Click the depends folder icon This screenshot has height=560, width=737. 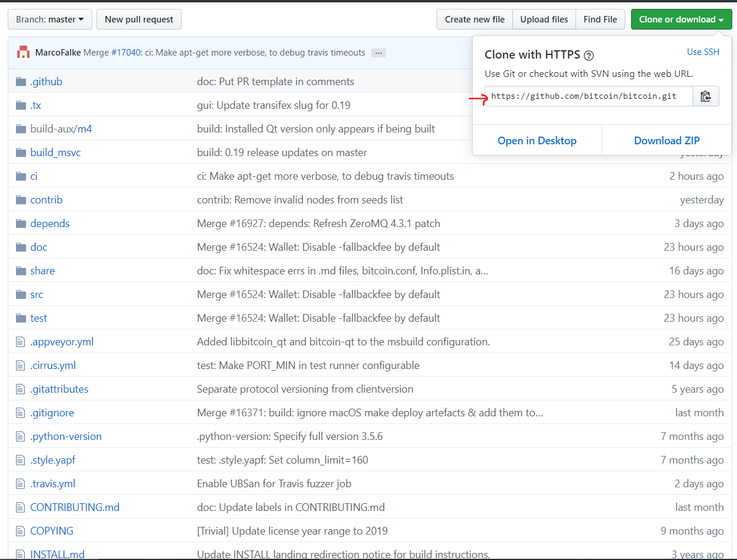coord(21,224)
